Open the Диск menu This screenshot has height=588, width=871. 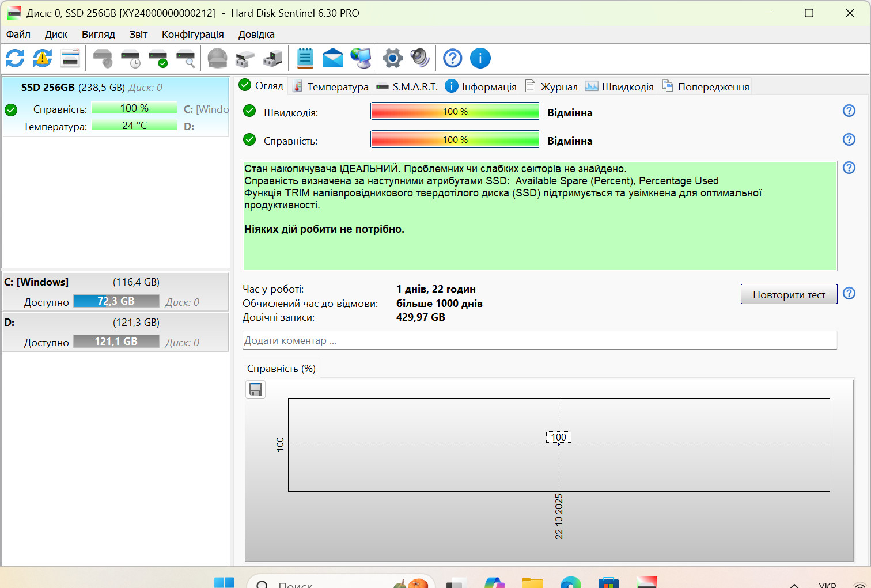(56, 35)
